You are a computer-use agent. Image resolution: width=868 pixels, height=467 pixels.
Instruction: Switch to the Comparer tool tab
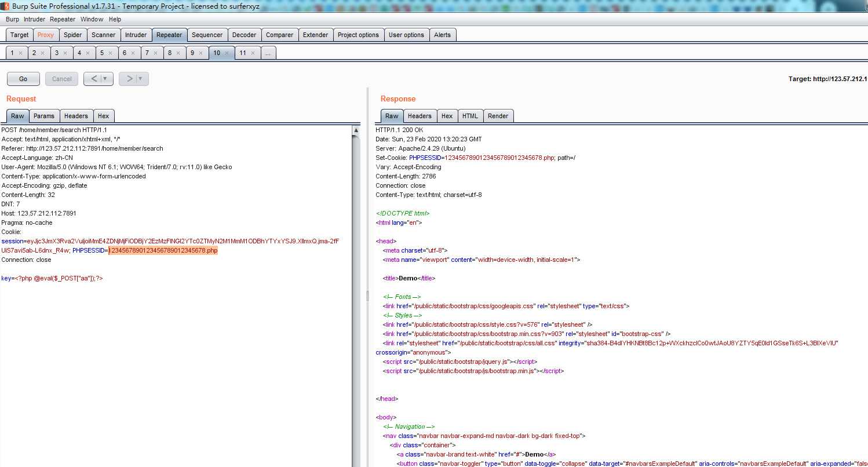click(279, 35)
